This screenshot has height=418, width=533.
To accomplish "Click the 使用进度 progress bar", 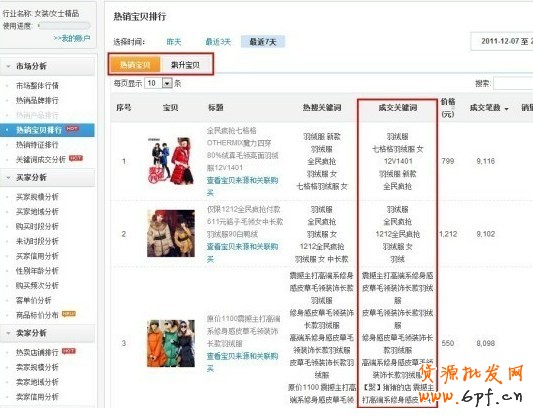I will [64, 25].
